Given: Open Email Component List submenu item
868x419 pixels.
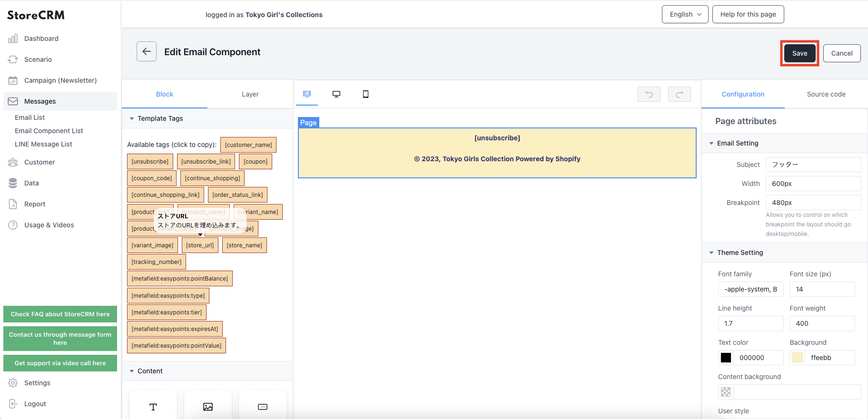Looking at the screenshot, I should pyautogui.click(x=49, y=131).
